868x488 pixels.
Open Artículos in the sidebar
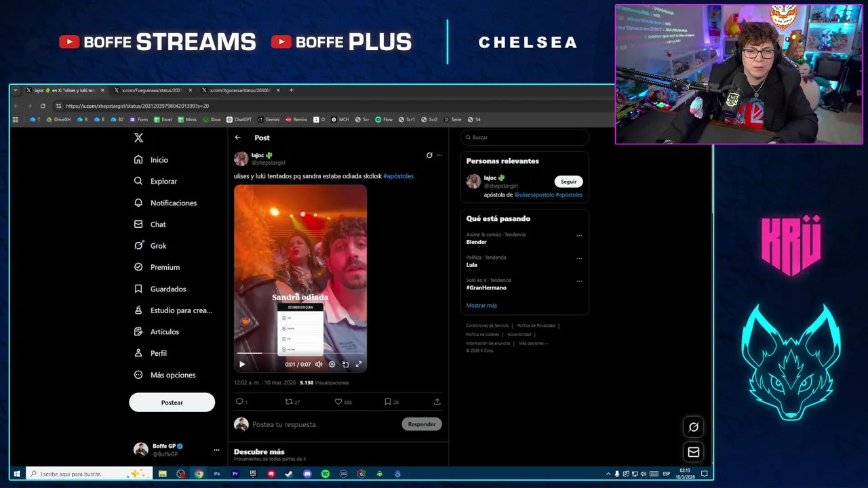tap(156, 331)
